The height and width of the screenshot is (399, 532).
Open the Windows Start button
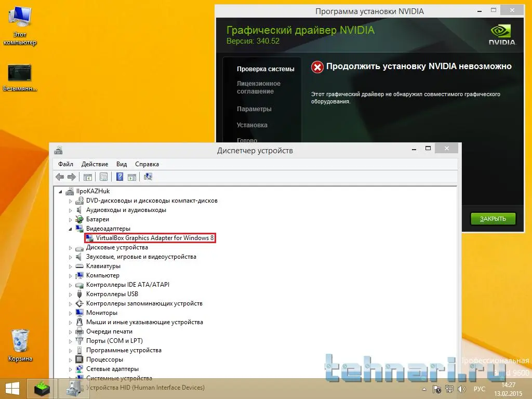click(x=12, y=389)
